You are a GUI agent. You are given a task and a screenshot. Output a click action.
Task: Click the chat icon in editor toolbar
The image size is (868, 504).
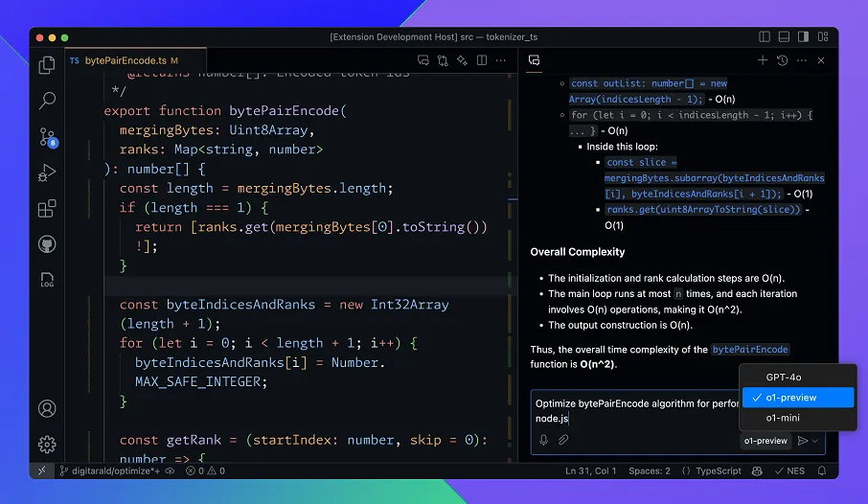(423, 60)
